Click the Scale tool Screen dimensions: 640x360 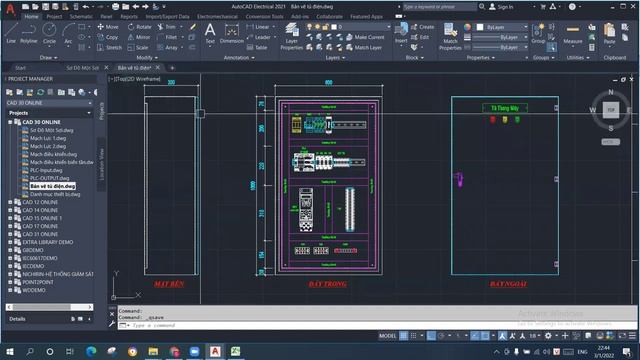click(x=138, y=47)
